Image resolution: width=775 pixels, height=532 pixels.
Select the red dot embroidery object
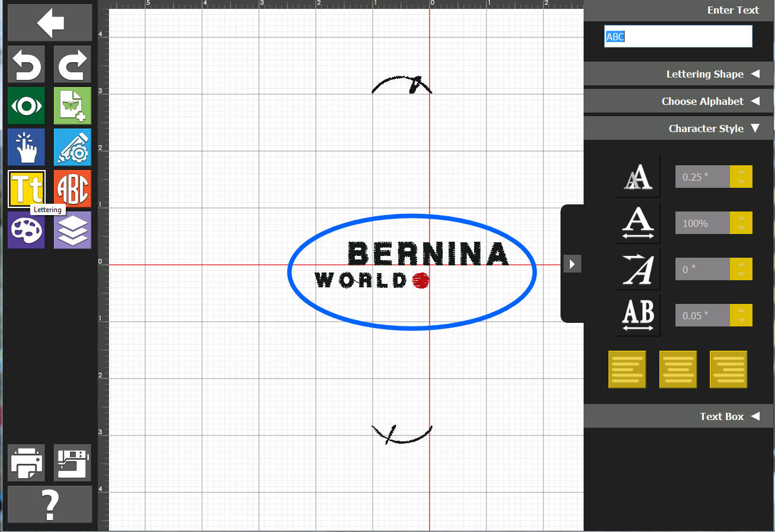(x=421, y=281)
